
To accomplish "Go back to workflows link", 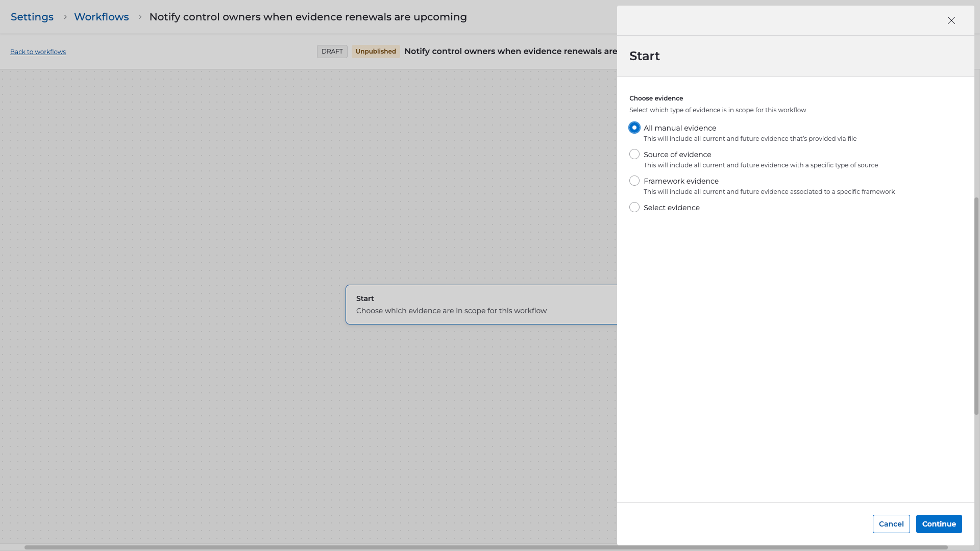I will point(38,52).
